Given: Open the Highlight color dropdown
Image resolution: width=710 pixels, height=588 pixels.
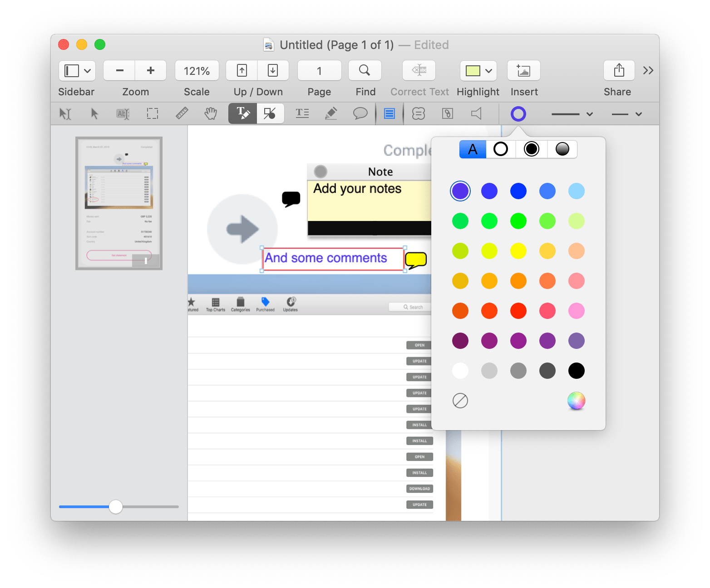Looking at the screenshot, I should pyautogui.click(x=488, y=70).
